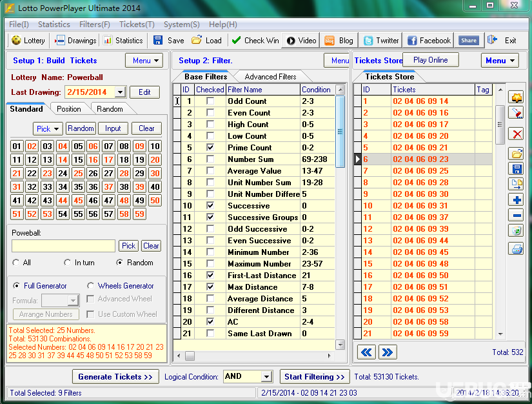Select the In turn radio button
The width and height of the screenshot is (532, 404).
tap(68, 263)
